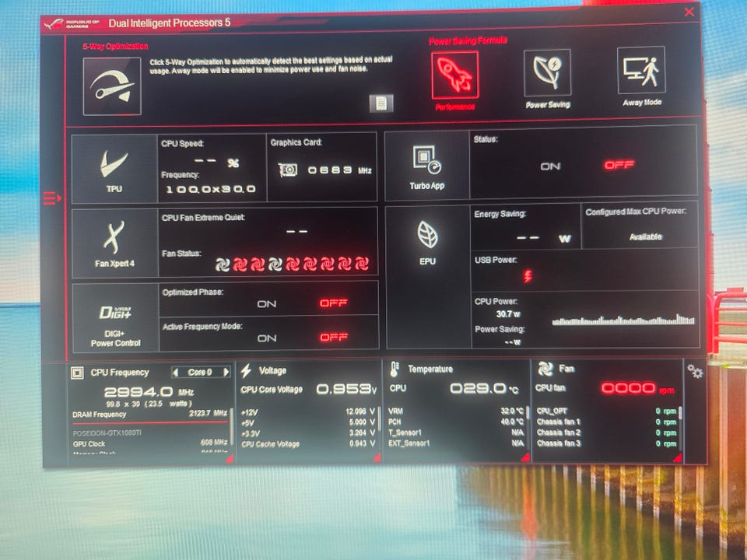
Task: Open the EPU leaf icon
Action: 427,234
